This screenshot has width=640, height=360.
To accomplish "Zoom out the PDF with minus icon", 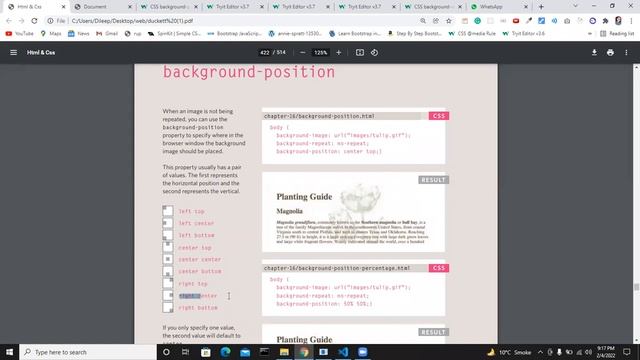I will pyautogui.click(x=302, y=53).
